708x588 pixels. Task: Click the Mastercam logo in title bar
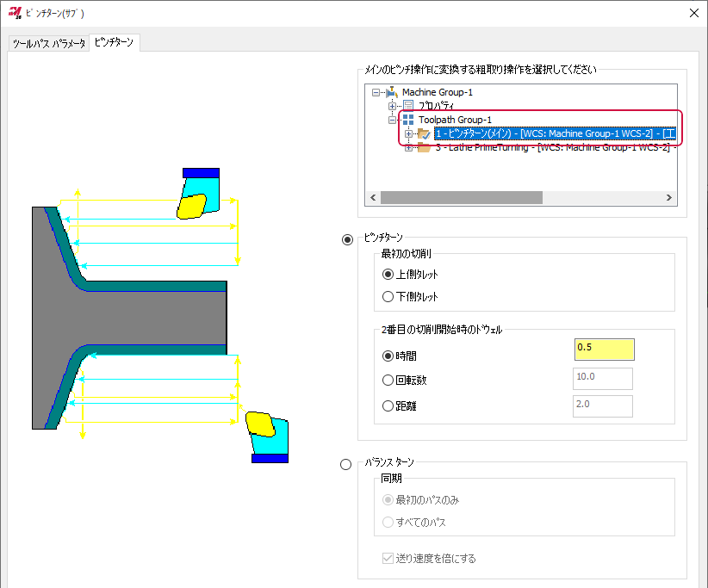15,14
